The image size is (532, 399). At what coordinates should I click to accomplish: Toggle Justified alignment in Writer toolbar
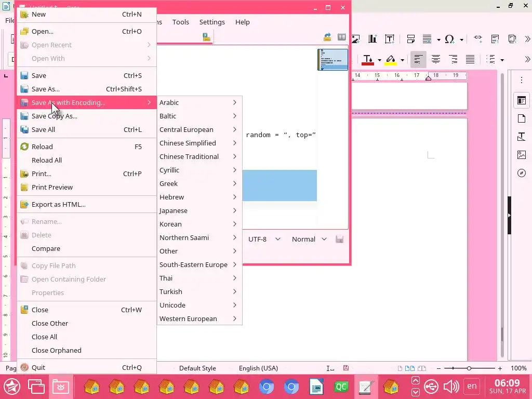[470, 59]
